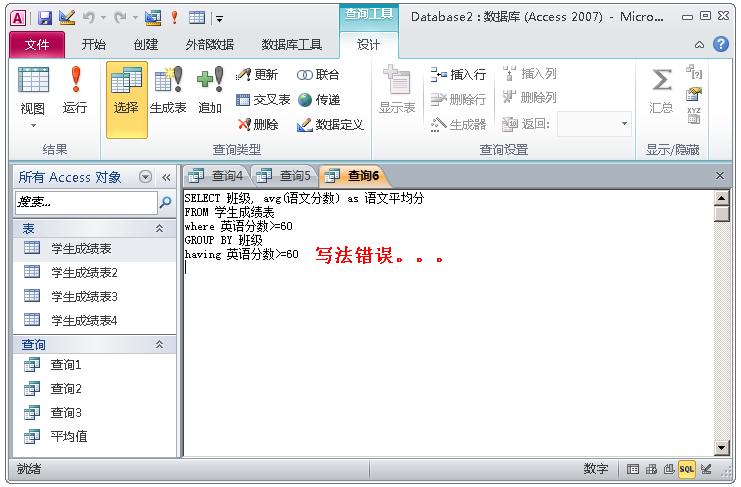Choose the 交叉表 query type
The width and height of the screenshot is (741, 487).
coord(263,100)
